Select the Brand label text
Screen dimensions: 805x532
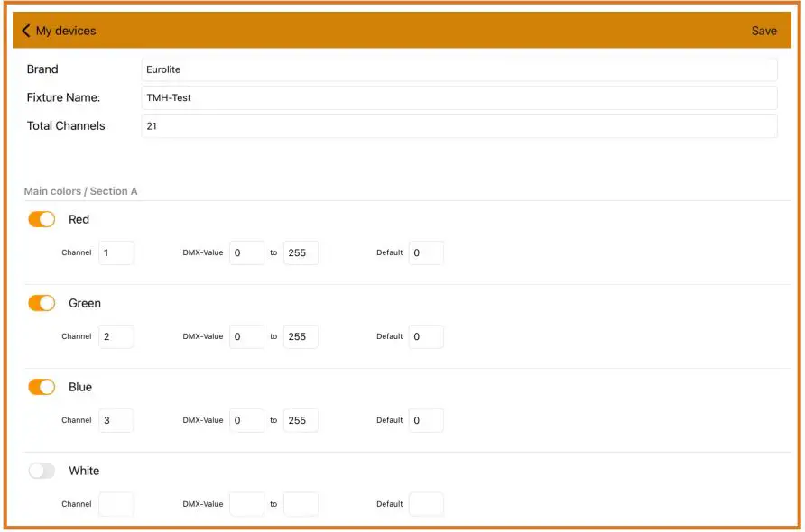(42, 69)
